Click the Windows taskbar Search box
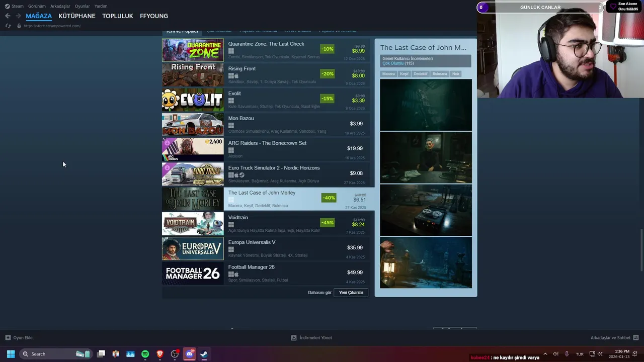 pyautogui.click(x=55, y=354)
